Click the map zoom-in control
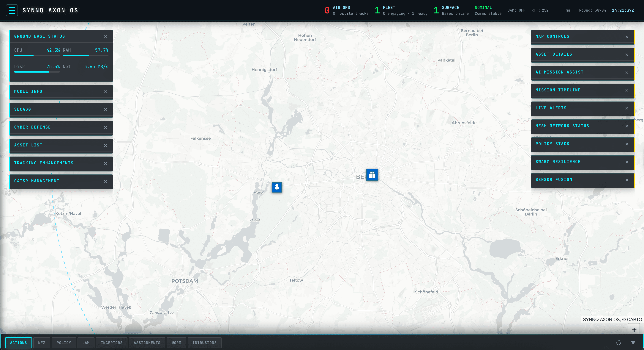 coord(634,329)
